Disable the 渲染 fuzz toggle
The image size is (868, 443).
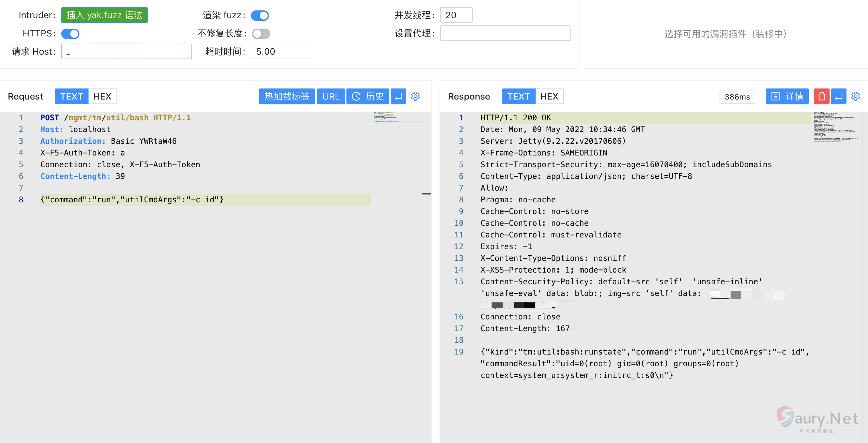tap(259, 15)
